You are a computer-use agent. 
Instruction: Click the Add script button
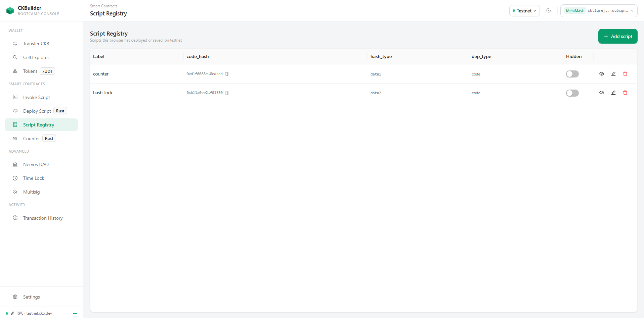pyautogui.click(x=618, y=36)
